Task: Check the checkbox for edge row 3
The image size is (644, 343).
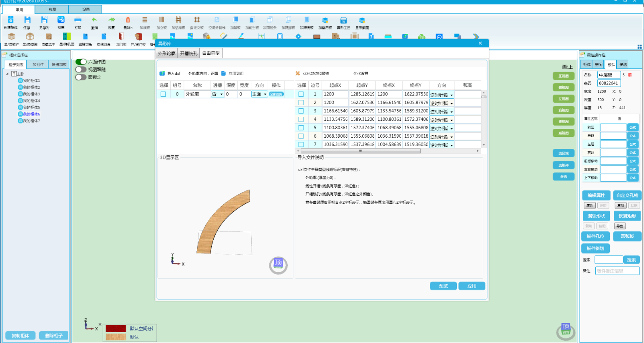Action: (x=301, y=111)
